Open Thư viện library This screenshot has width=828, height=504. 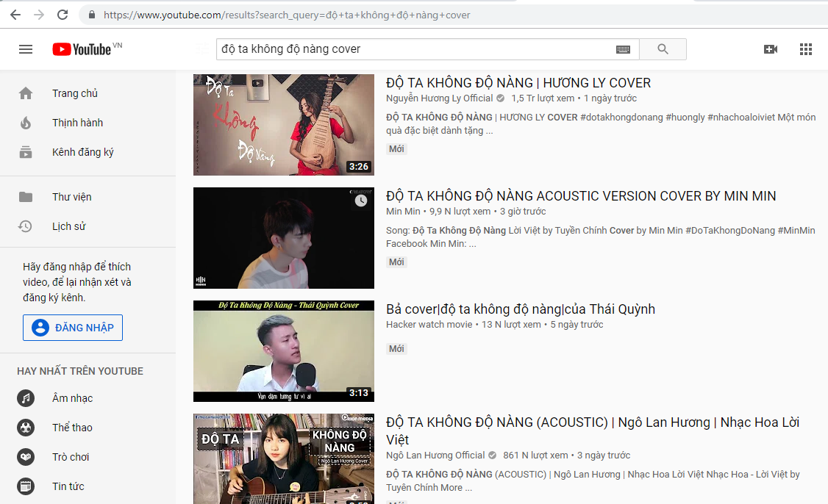tap(72, 197)
